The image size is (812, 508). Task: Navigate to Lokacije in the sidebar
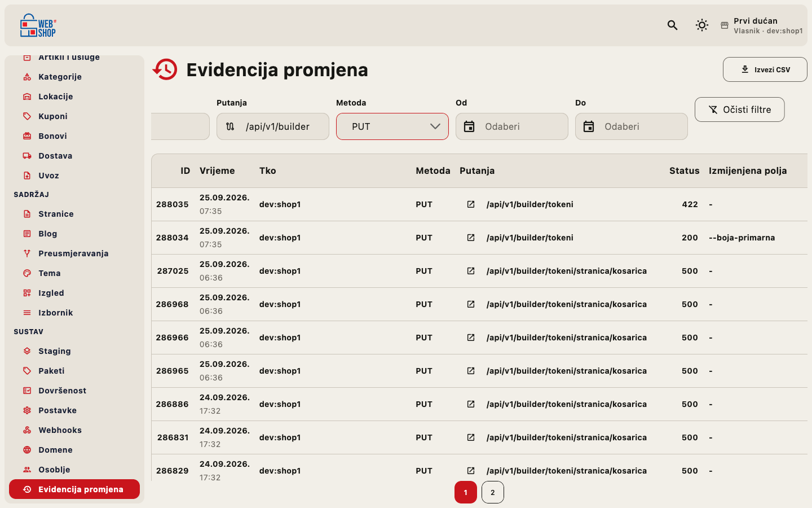(x=74, y=97)
